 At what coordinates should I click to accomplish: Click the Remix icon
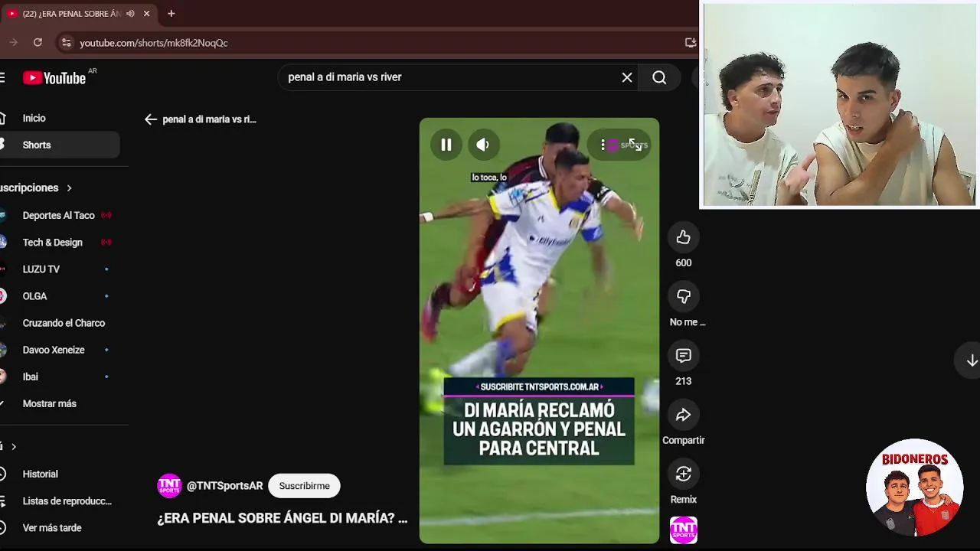[x=684, y=474]
